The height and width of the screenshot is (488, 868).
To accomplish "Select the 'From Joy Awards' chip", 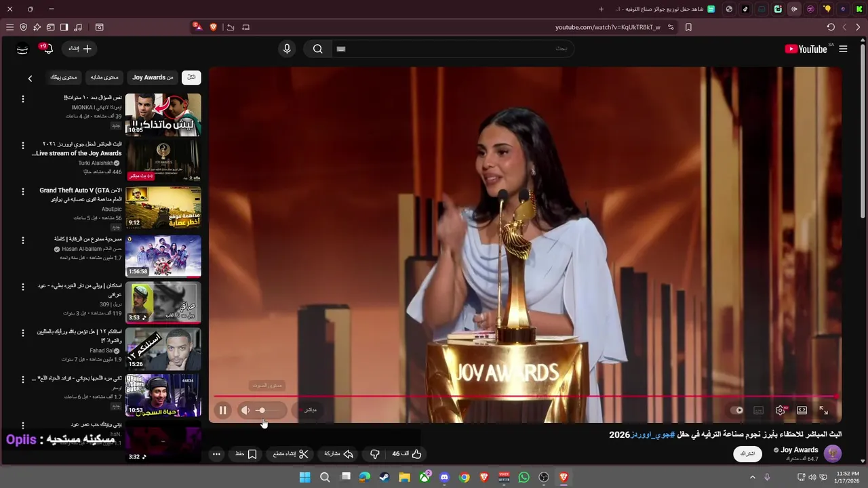I will 153,77.
